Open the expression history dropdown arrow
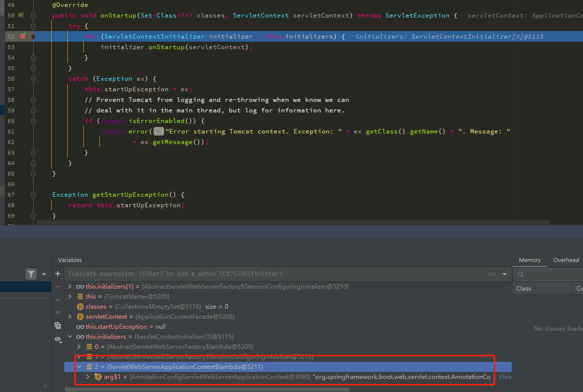Viewport: 583px width, 392px height. (x=505, y=274)
